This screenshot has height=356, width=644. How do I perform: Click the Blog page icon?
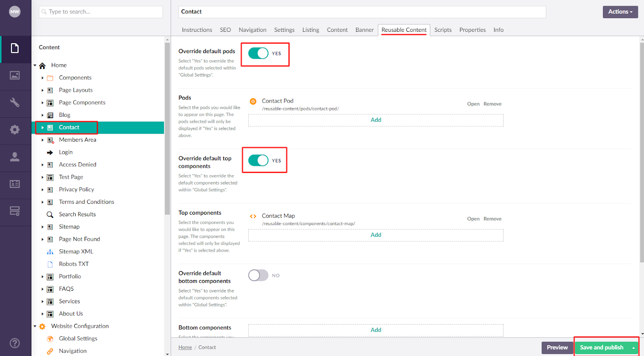(50, 116)
